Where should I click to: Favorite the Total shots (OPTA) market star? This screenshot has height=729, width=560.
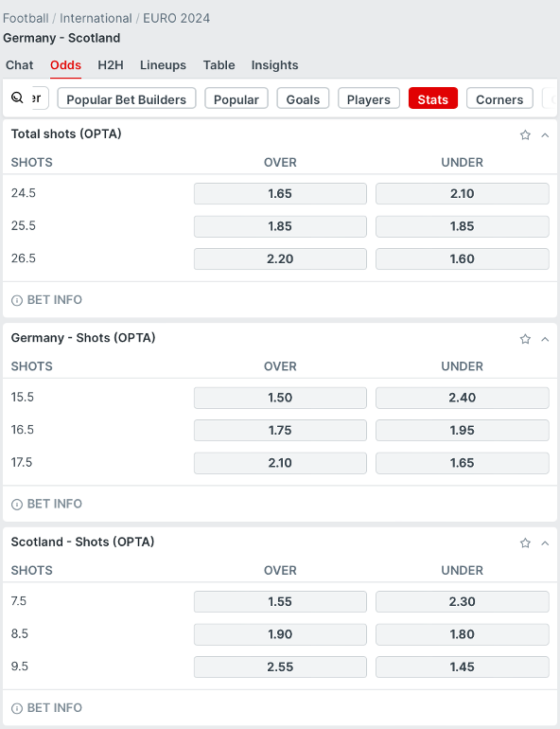pos(525,134)
